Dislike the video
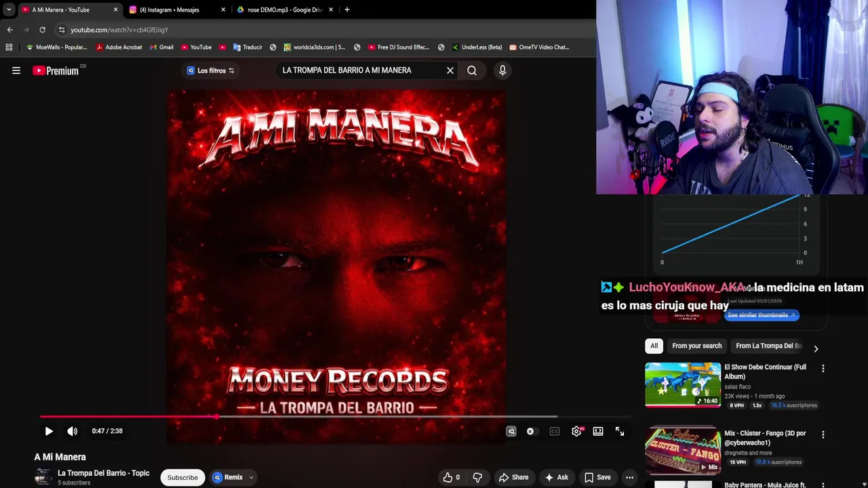Screen dimensions: 868x488 [x=477, y=477]
